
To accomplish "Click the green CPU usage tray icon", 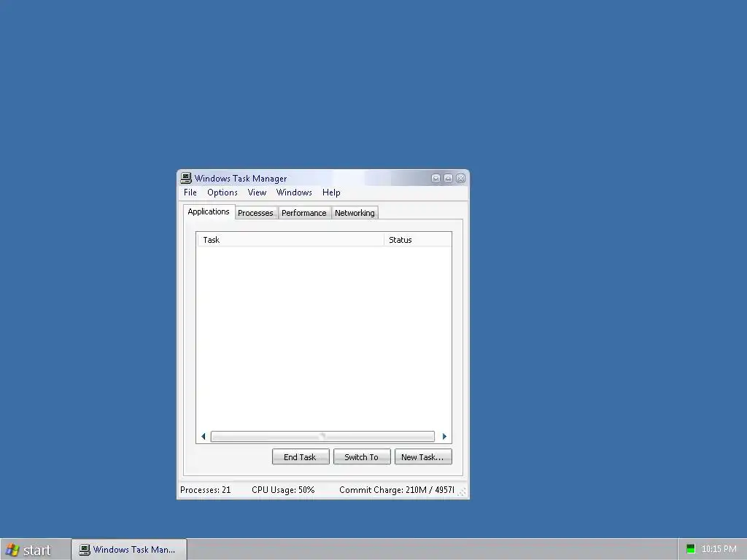I will click(691, 549).
